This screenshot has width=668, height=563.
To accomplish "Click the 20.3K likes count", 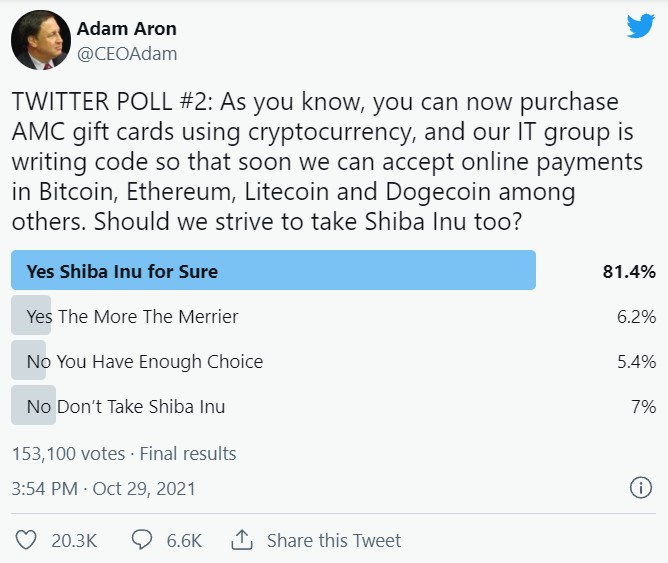I will point(74,541).
